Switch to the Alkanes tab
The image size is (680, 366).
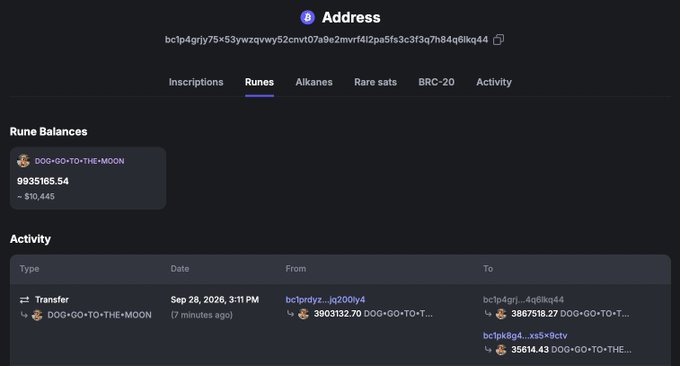pos(314,82)
